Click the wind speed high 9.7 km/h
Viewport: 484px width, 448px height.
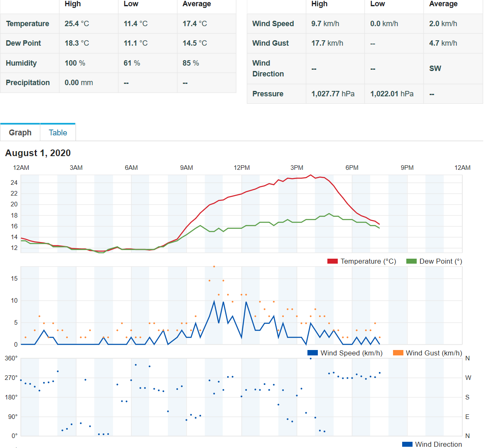pos(325,24)
